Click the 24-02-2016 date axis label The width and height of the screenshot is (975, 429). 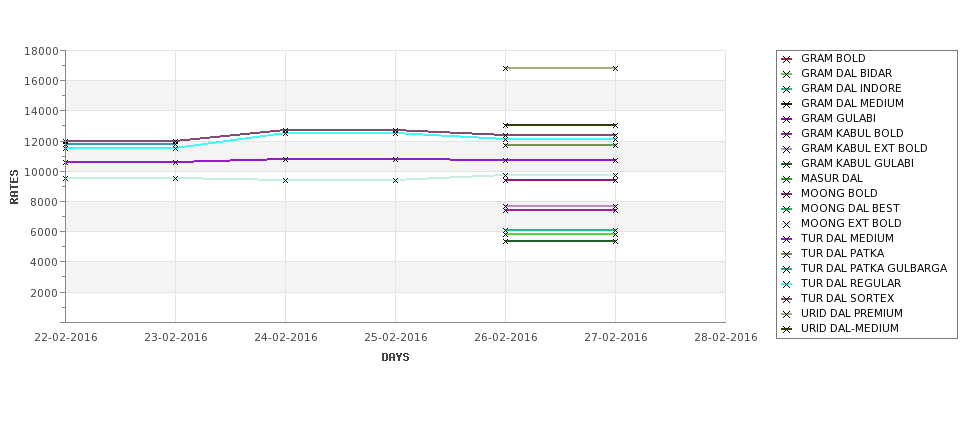[285, 338]
